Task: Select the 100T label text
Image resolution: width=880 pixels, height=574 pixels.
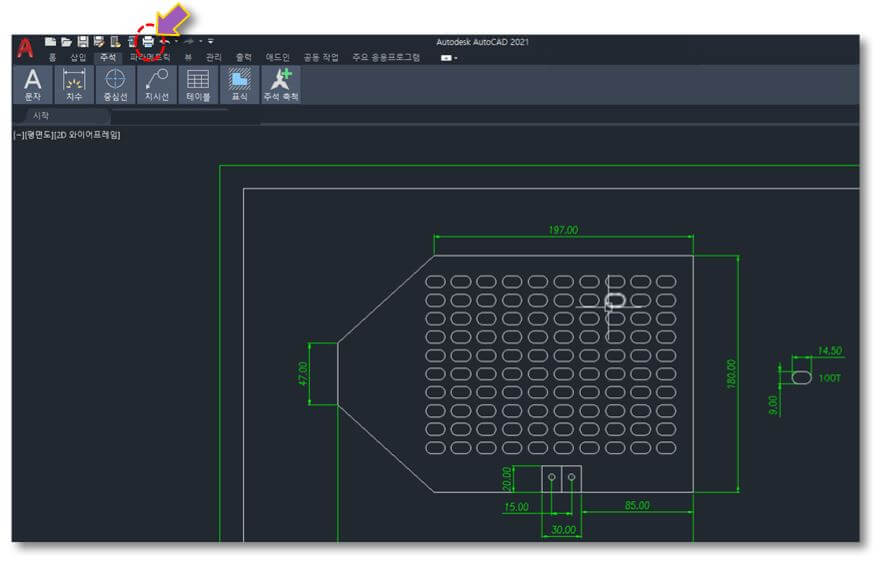Action: coord(829,378)
